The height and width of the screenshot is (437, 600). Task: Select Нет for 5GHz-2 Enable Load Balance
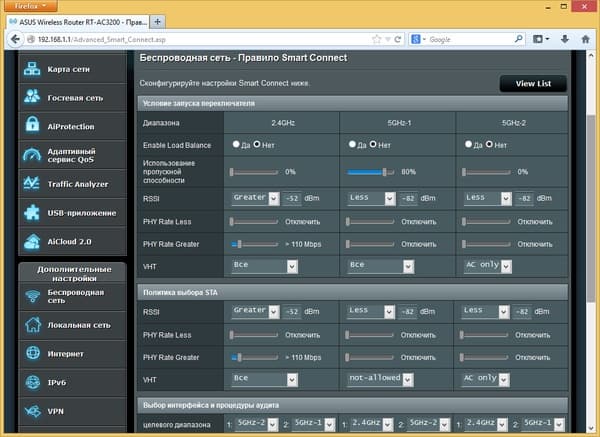tap(489, 144)
